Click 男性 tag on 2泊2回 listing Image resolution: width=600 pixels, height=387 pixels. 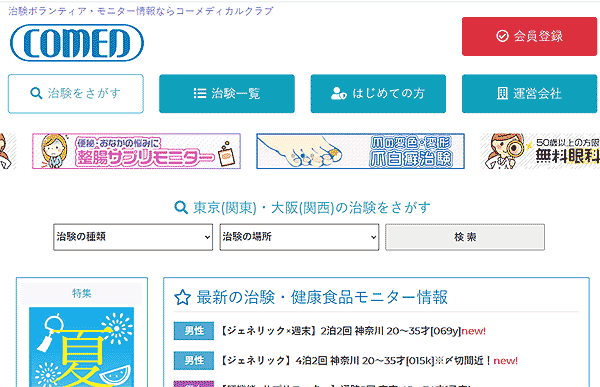pos(194,331)
